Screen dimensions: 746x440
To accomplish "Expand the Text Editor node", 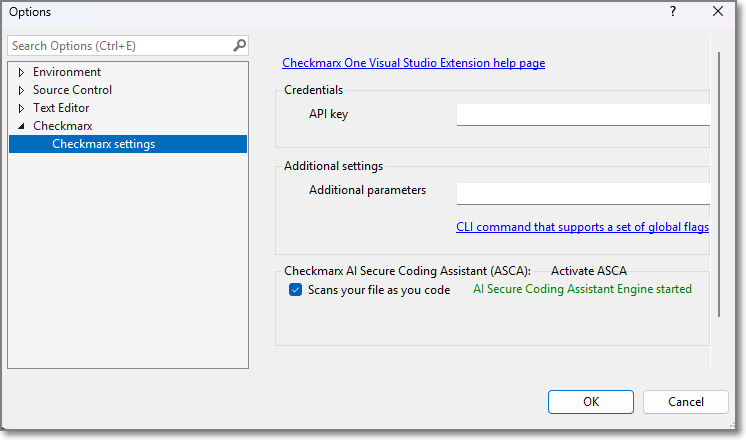I will click(x=21, y=108).
